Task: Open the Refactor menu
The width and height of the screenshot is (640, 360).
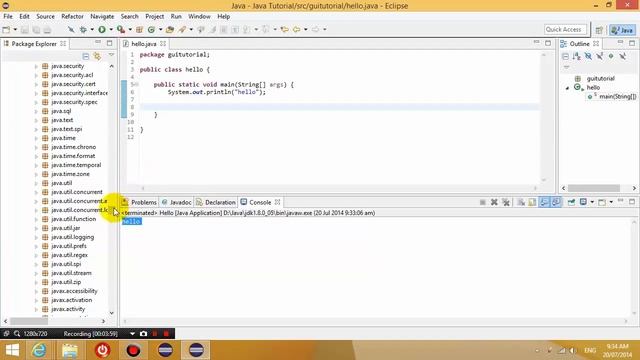Action: coord(72,16)
